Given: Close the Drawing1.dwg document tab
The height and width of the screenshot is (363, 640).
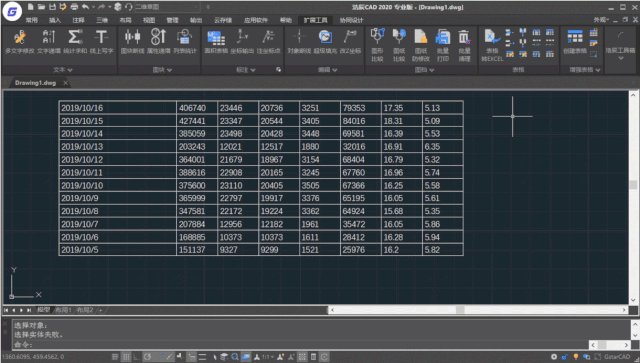Looking at the screenshot, I should point(65,82).
